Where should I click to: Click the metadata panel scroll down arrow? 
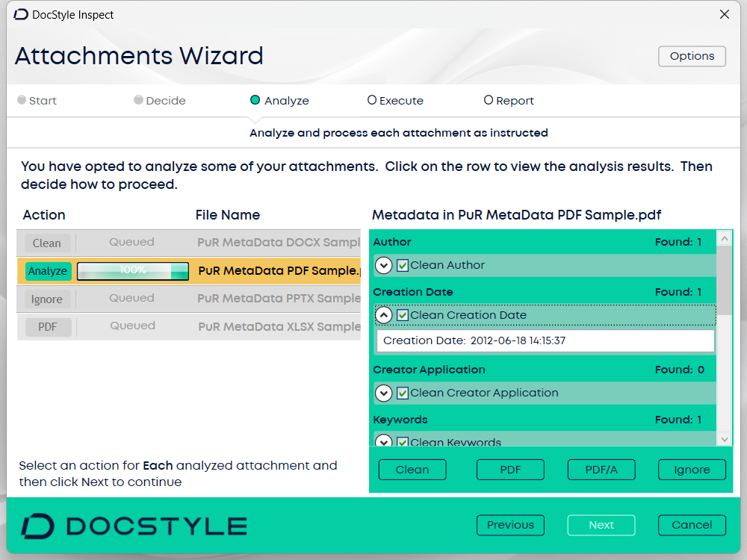pos(725,439)
